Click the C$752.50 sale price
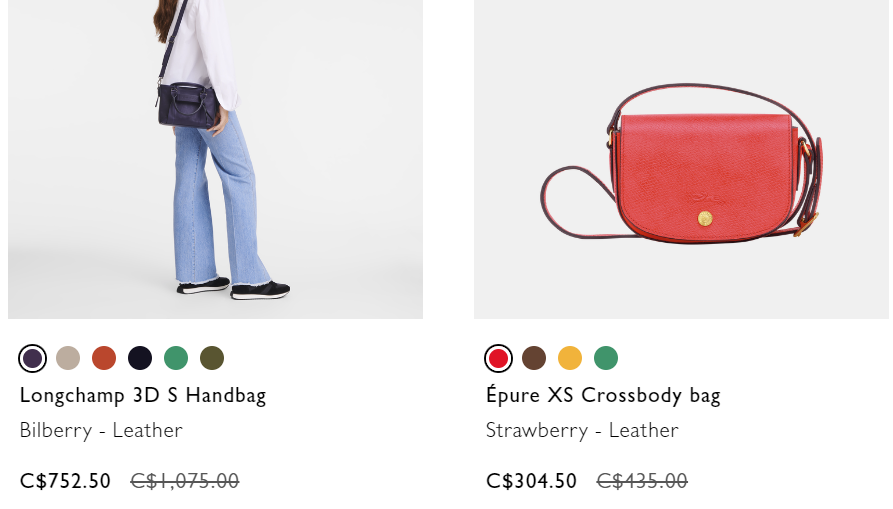This screenshot has height=509, width=893. pos(65,481)
